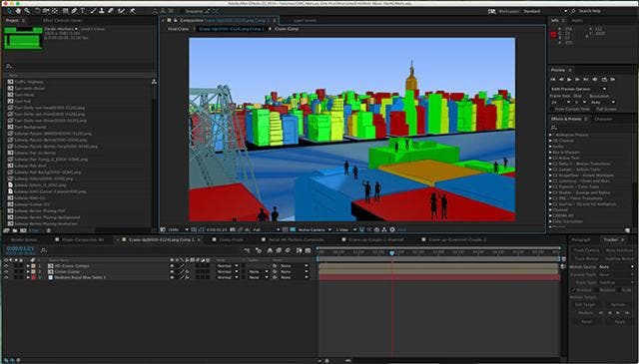The height and width of the screenshot is (364, 639).
Task: Expand Blur & Sharpen effects category
Action: 550,152
